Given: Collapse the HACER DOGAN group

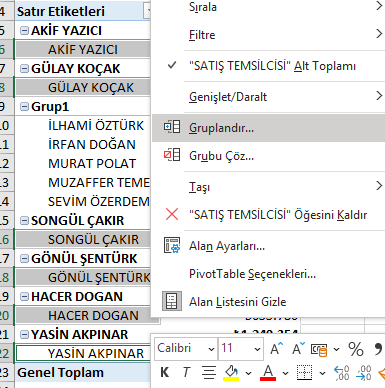Looking at the screenshot, I should (24, 296).
